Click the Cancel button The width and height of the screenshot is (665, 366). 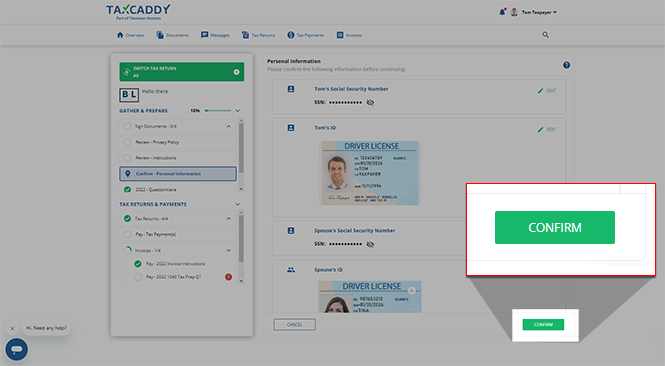(x=294, y=324)
